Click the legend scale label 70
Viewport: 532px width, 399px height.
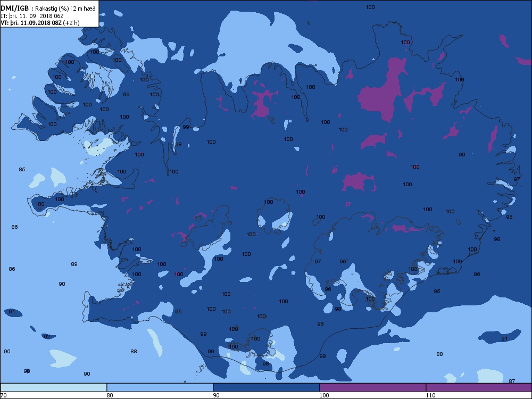pyautogui.click(x=3, y=395)
